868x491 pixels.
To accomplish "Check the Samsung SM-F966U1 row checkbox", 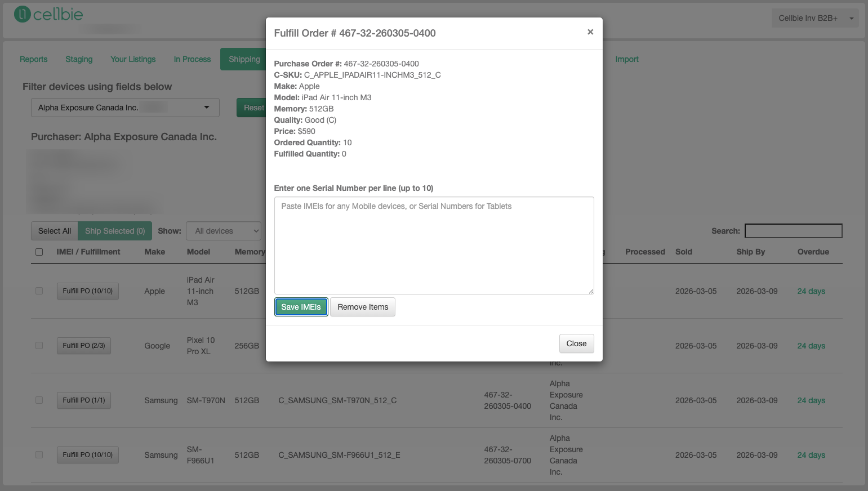I will pyautogui.click(x=39, y=455).
